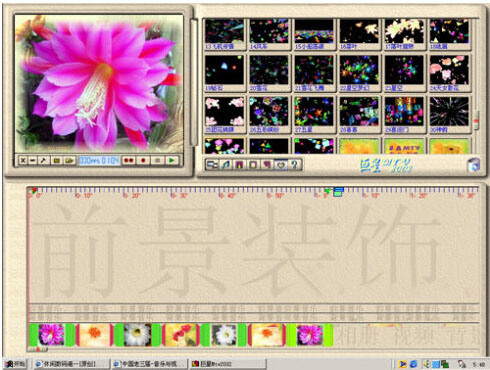
Task: Select effect thumbnail number 26
Action: [269, 115]
